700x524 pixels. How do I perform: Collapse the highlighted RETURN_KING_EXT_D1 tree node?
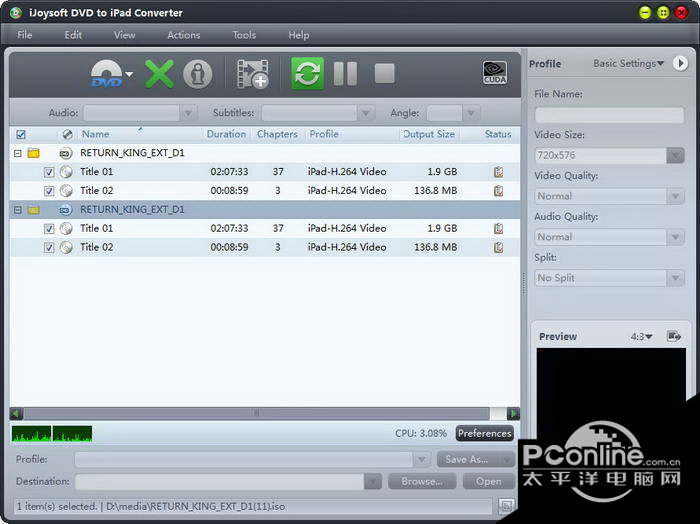coord(17,210)
